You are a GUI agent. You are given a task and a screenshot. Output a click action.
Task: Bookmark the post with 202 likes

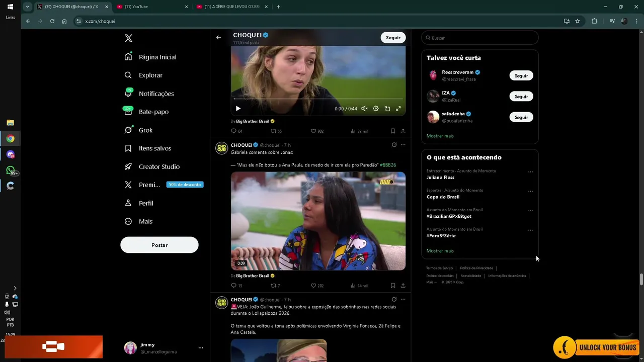(393, 286)
